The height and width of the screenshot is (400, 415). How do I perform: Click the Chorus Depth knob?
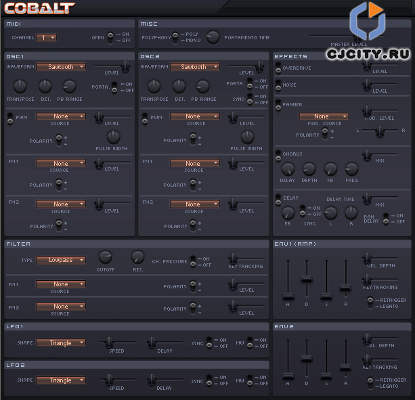(309, 169)
